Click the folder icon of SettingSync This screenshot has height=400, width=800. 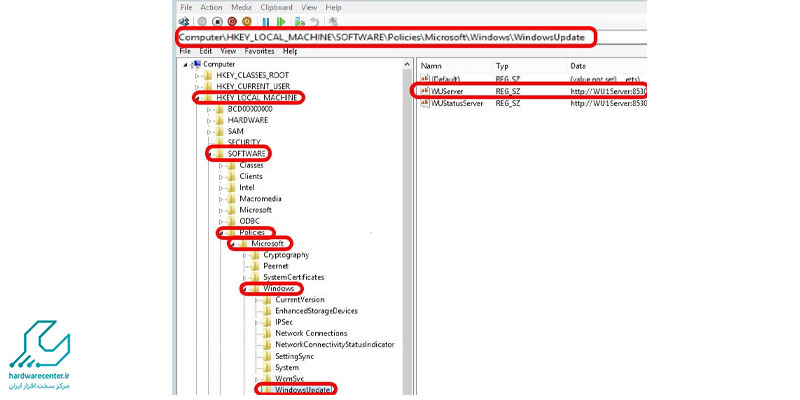pos(267,356)
